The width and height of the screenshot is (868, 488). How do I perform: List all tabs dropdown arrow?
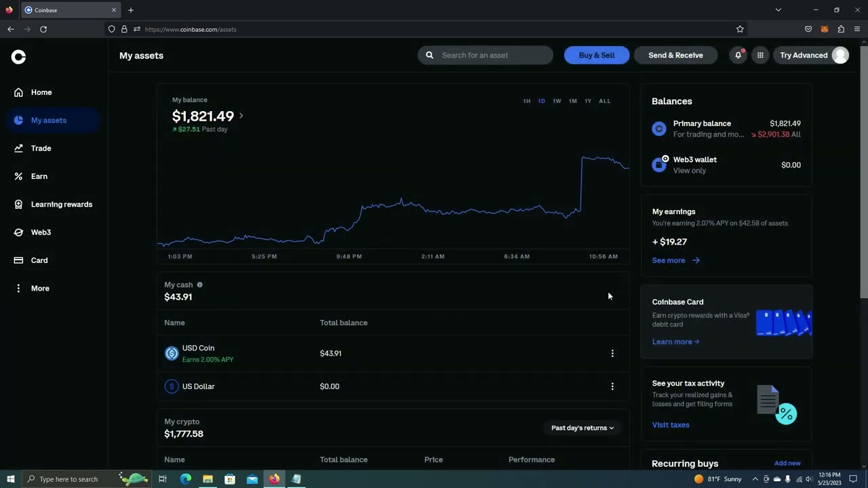click(x=778, y=10)
